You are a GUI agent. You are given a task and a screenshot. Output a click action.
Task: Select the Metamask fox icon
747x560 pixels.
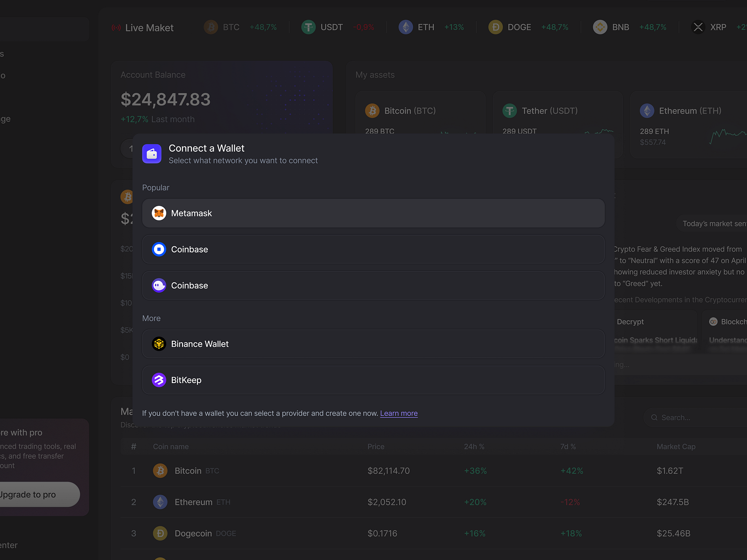tap(159, 213)
